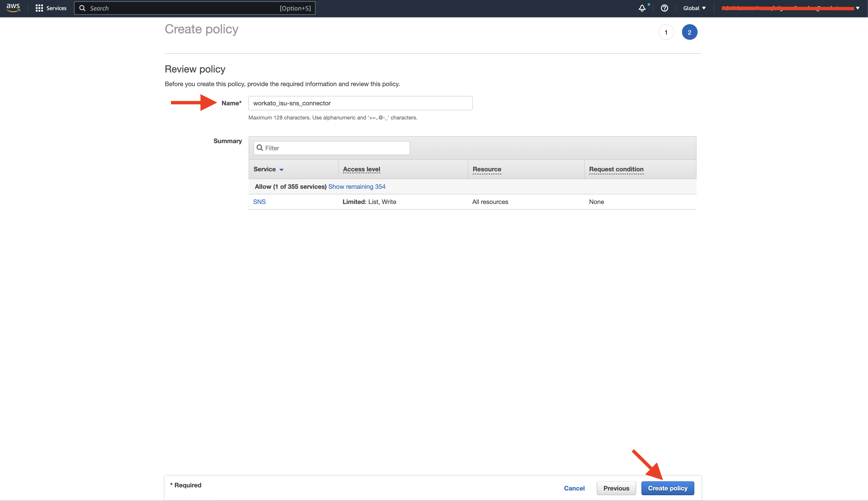
Task: Open the help question mark icon
Action: click(664, 8)
